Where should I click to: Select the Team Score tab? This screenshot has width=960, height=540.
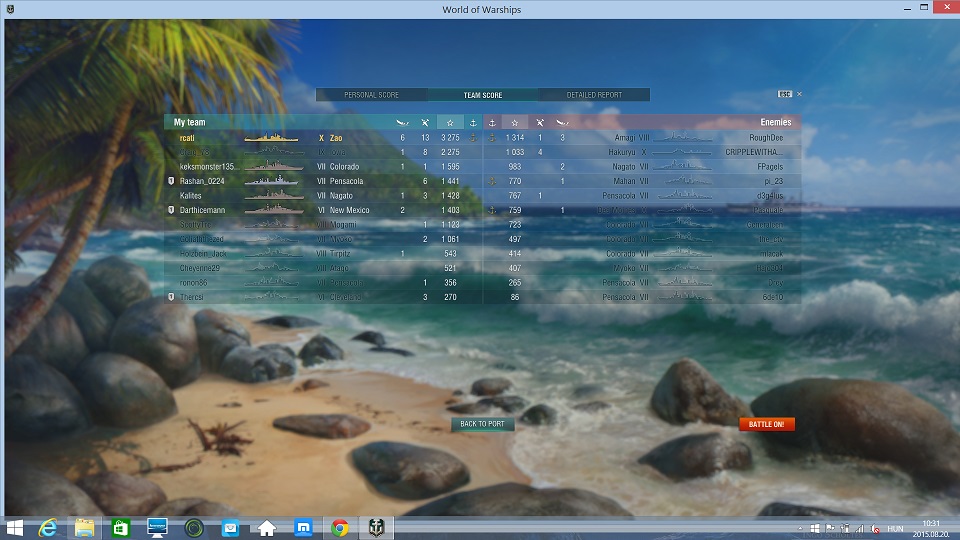coord(482,95)
